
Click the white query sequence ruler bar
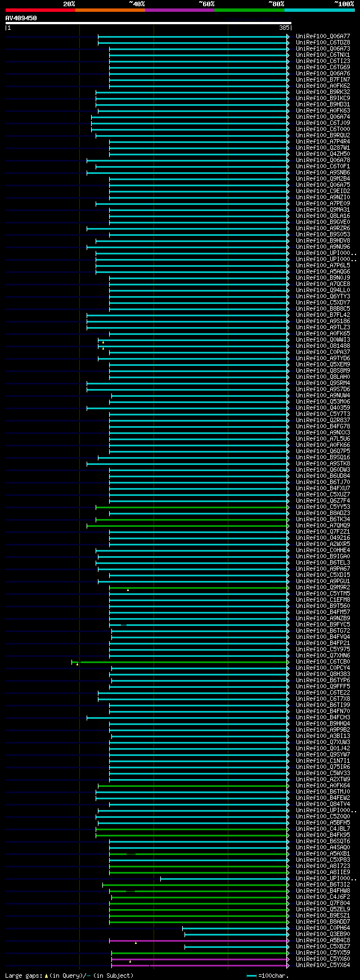coord(148,23)
